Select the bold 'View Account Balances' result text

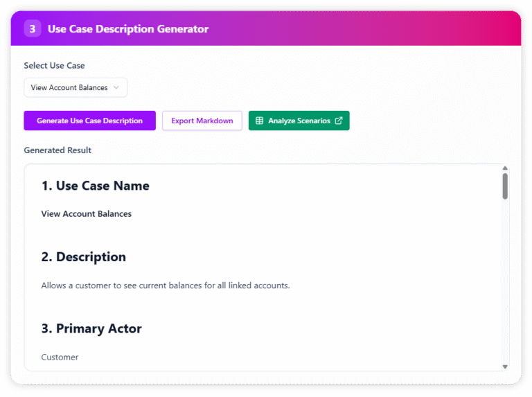pos(86,213)
